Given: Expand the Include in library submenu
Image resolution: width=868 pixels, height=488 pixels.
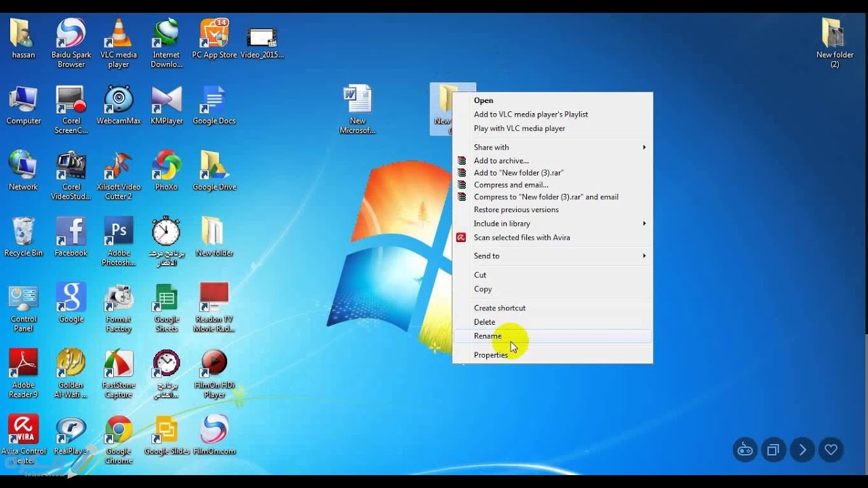Looking at the screenshot, I should point(500,223).
